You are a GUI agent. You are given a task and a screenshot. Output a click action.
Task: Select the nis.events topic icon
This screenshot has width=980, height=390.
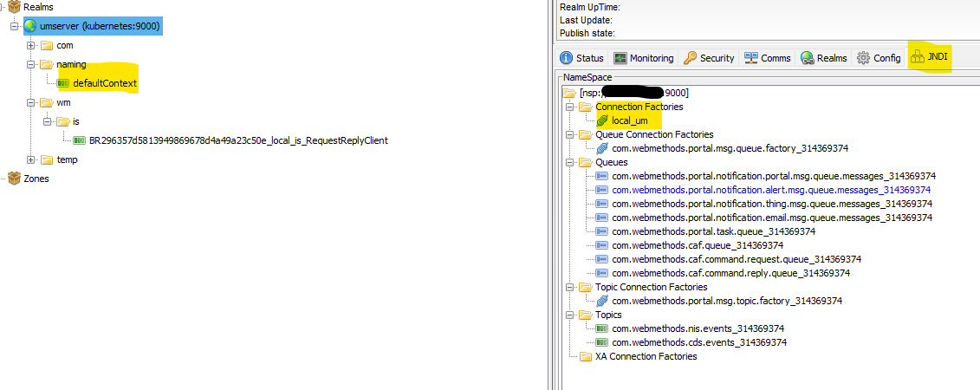(602, 328)
